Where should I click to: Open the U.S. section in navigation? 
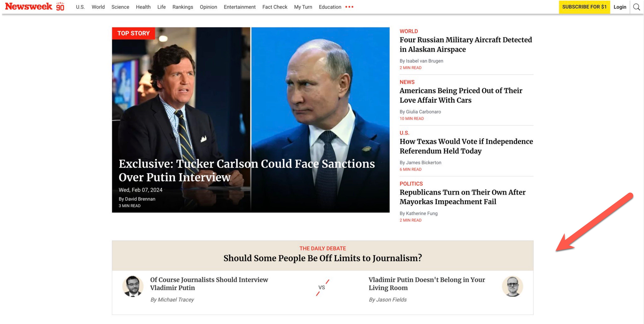coord(80,7)
